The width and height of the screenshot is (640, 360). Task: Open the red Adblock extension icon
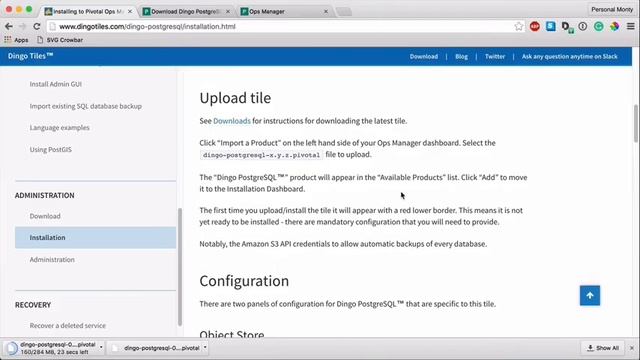coord(535,27)
